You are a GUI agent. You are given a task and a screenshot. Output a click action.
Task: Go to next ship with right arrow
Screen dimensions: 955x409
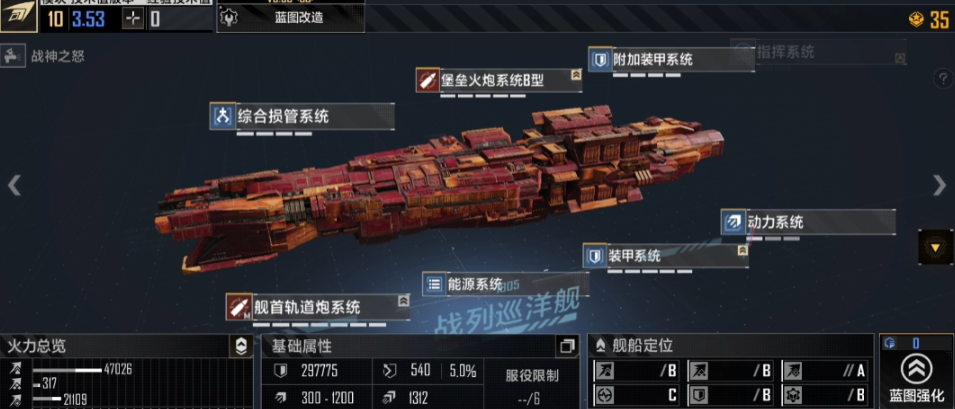click(x=940, y=185)
